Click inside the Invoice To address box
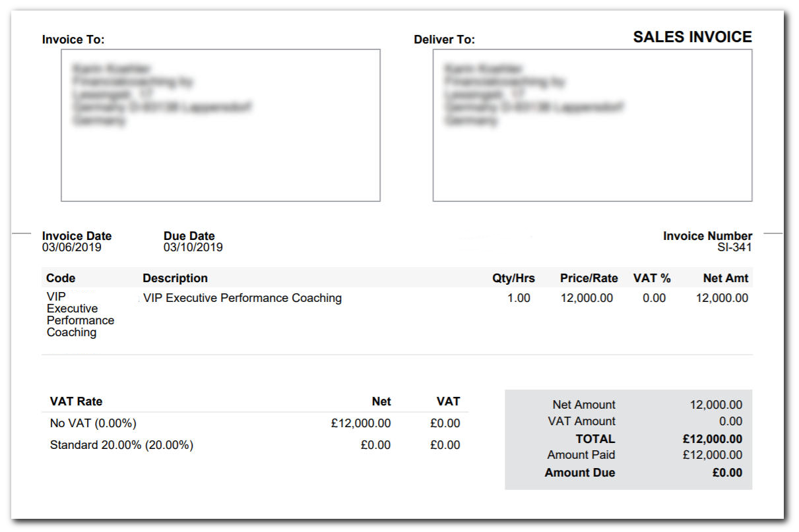The image size is (799, 532). pyautogui.click(x=220, y=125)
